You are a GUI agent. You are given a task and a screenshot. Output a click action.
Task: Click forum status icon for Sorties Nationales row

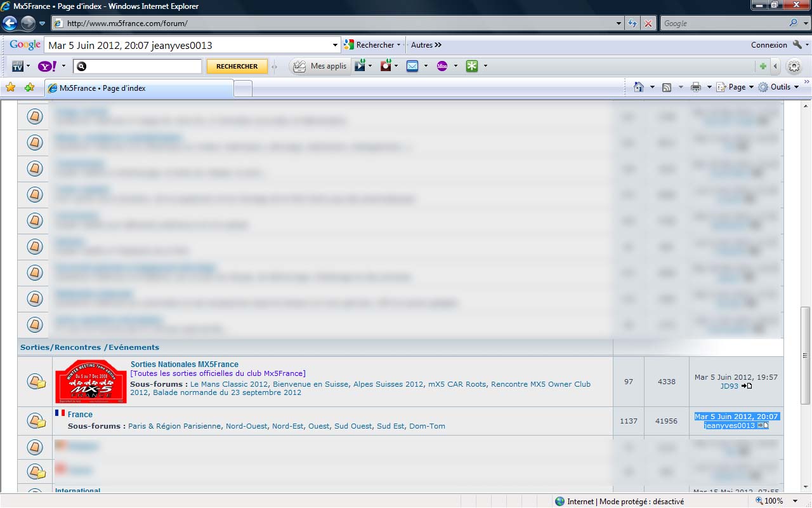(36, 382)
